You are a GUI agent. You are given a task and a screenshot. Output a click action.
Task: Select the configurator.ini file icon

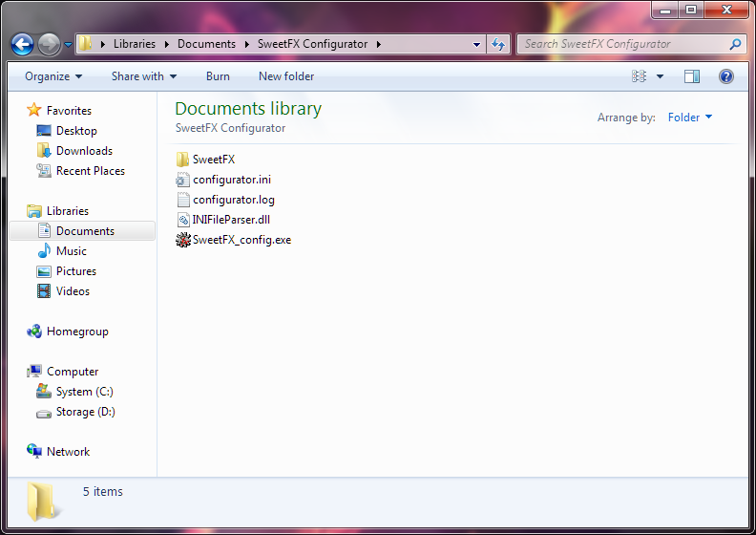182,180
